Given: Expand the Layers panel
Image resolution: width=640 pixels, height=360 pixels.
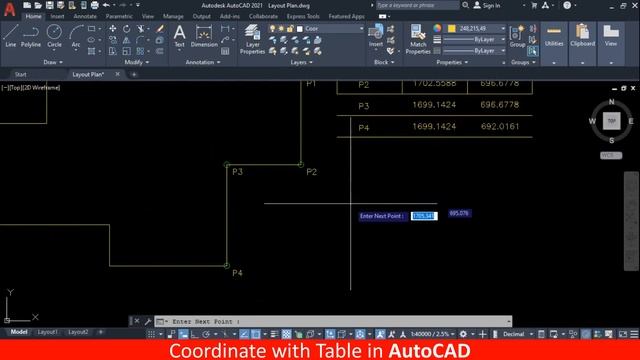Looking at the screenshot, I should coord(301,62).
